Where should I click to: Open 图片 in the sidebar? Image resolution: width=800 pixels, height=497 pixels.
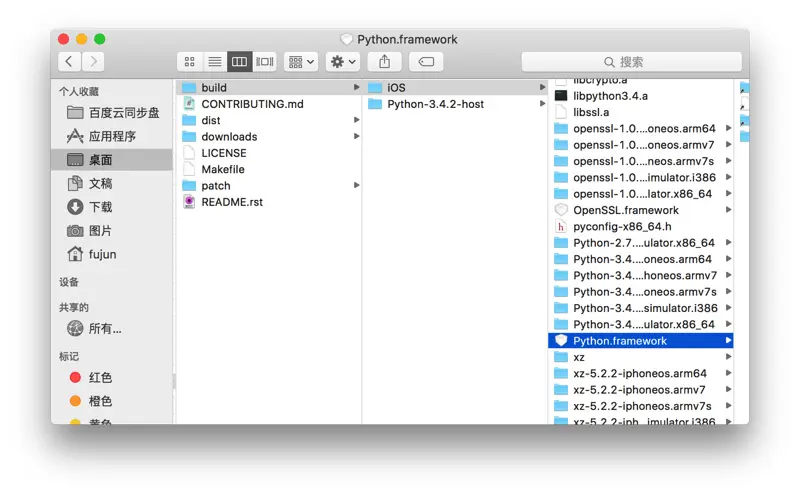[x=113, y=231]
